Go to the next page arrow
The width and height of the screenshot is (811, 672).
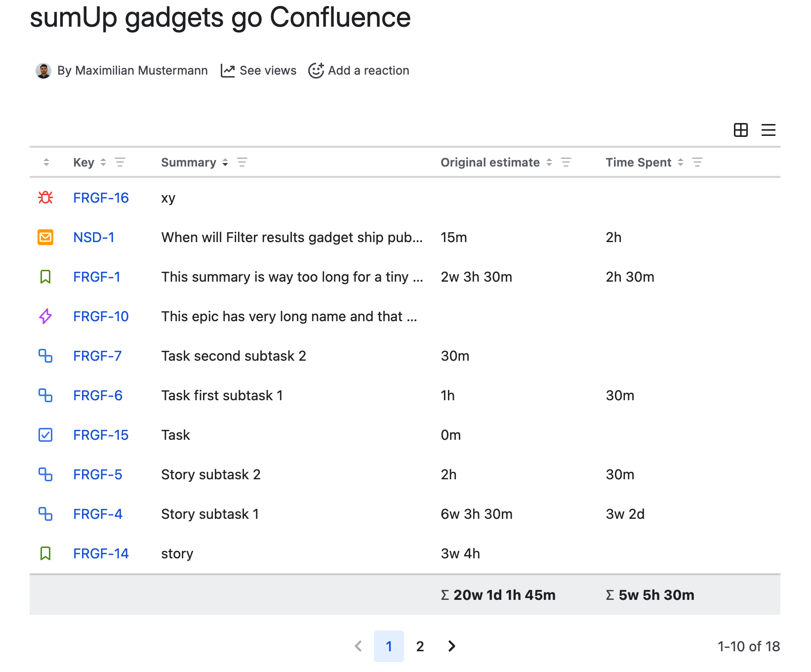click(x=451, y=646)
